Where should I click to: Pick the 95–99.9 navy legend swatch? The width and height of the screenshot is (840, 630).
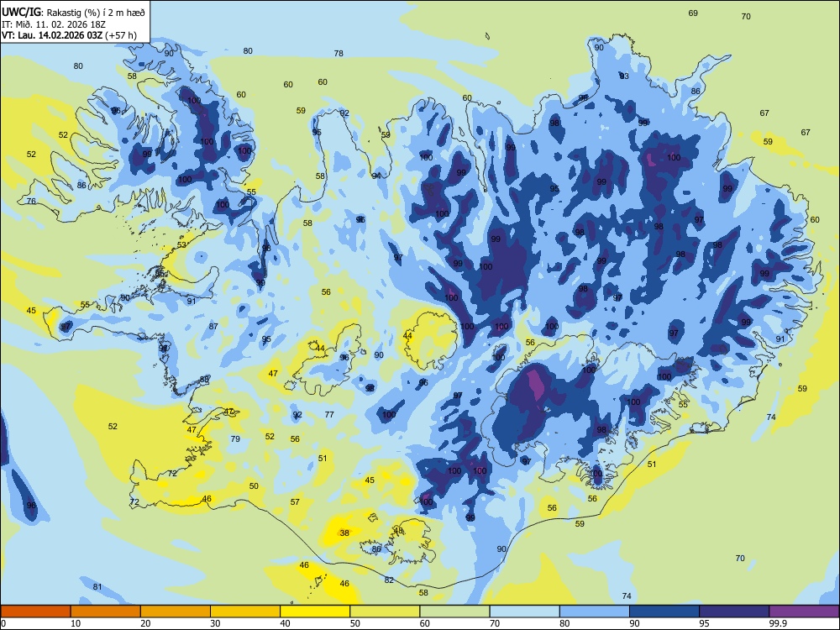coord(734,612)
